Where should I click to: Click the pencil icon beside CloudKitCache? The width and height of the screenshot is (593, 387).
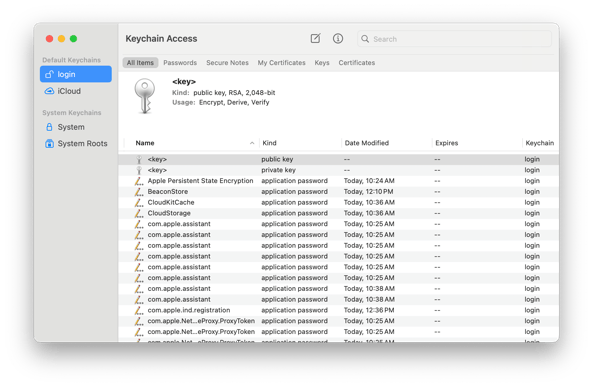pyautogui.click(x=139, y=202)
